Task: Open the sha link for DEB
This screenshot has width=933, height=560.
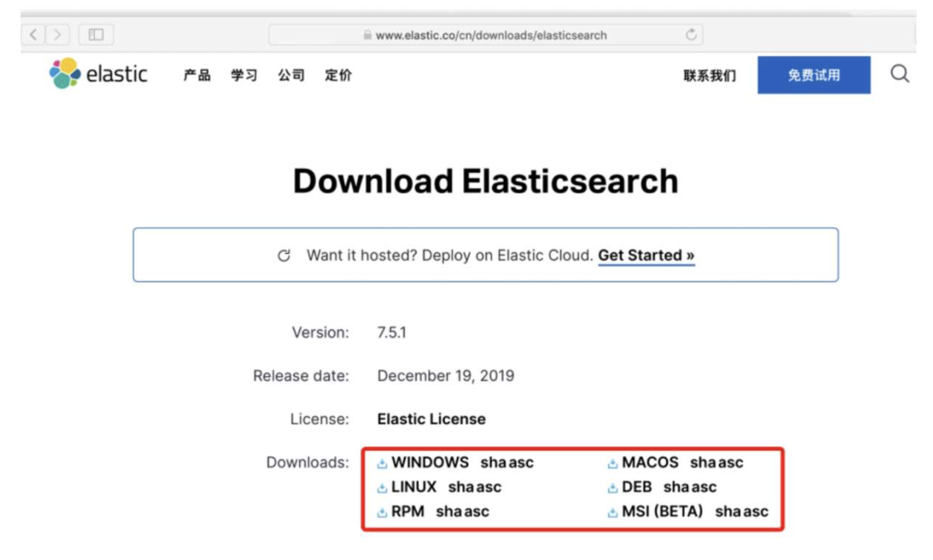Action: (x=676, y=487)
